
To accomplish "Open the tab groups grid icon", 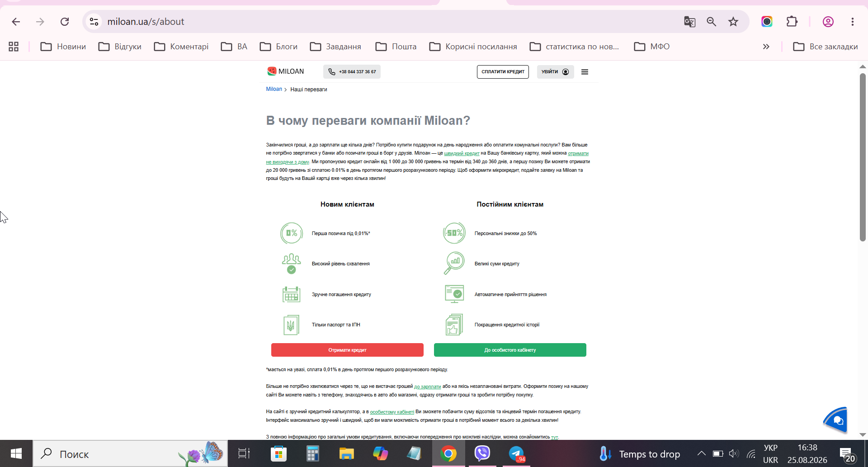I will pyautogui.click(x=14, y=47).
